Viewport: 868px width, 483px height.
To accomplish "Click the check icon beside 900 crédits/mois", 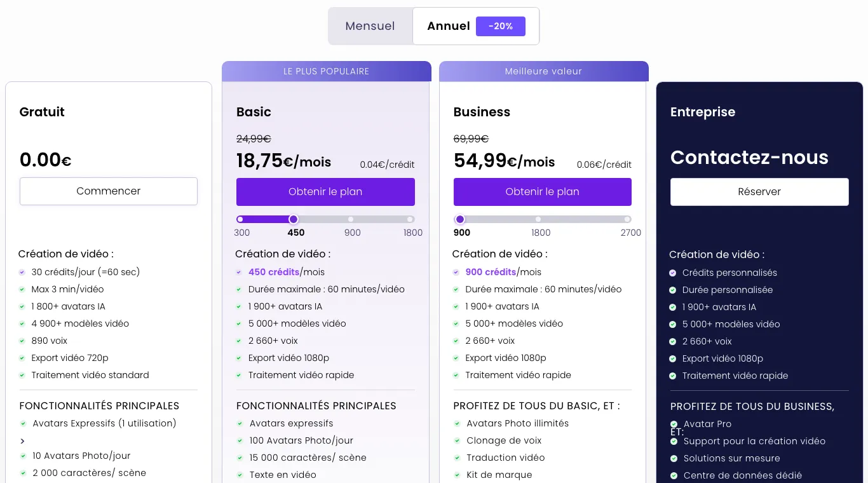I will (456, 272).
